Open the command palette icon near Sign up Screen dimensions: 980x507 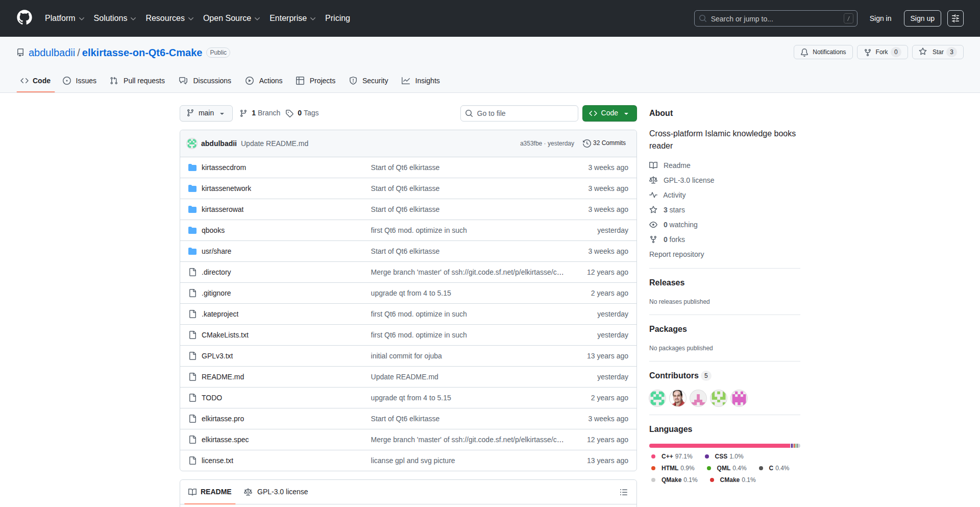point(955,18)
